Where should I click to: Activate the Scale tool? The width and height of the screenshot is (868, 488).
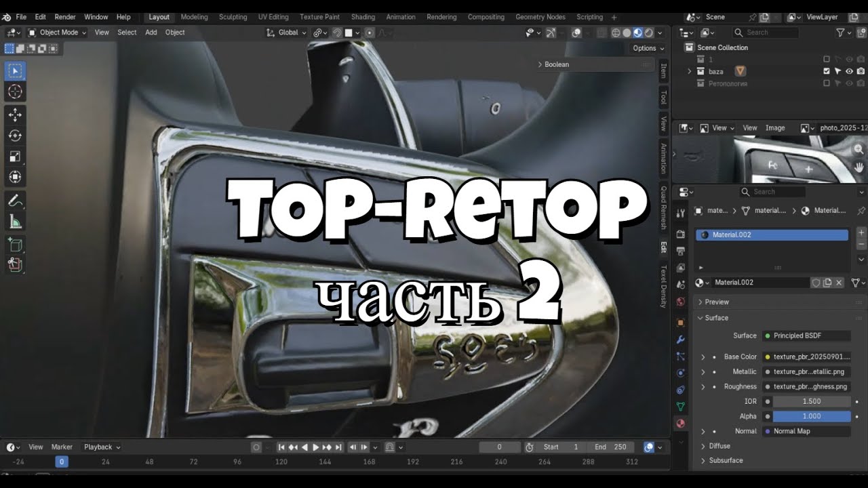coord(15,157)
